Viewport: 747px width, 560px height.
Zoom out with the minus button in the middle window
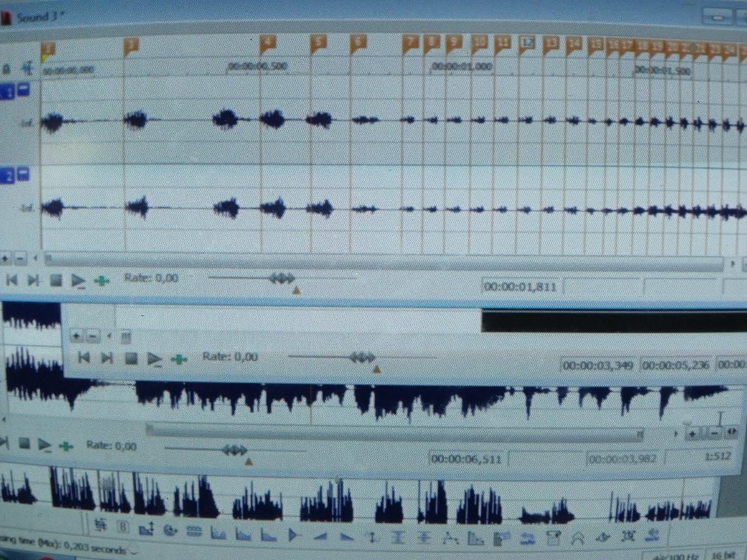93,336
